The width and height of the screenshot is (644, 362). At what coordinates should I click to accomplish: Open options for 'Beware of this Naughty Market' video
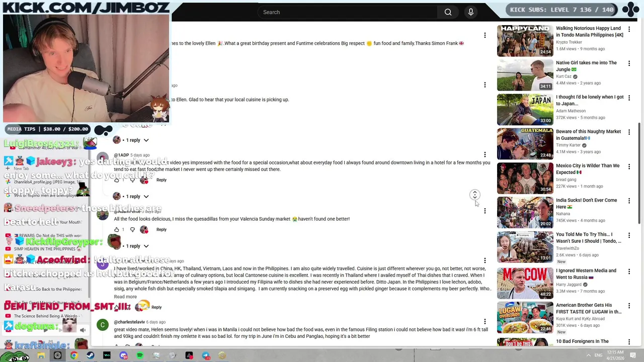629,132
